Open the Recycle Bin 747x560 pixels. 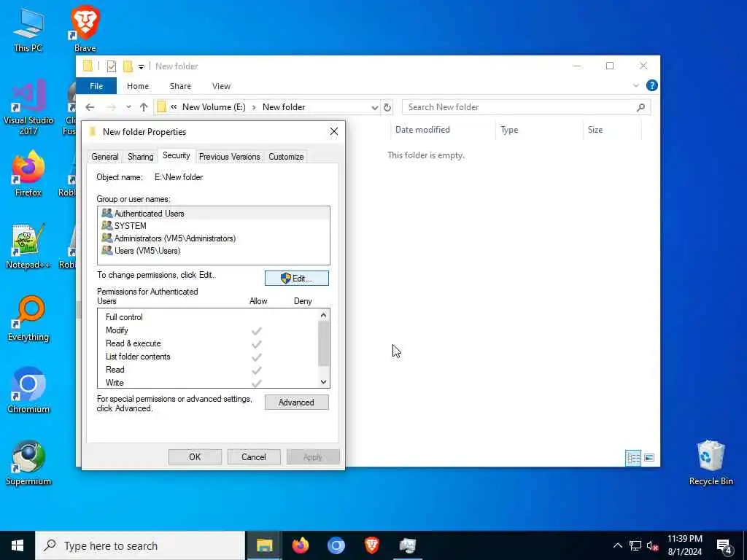(x=711, y=463)
